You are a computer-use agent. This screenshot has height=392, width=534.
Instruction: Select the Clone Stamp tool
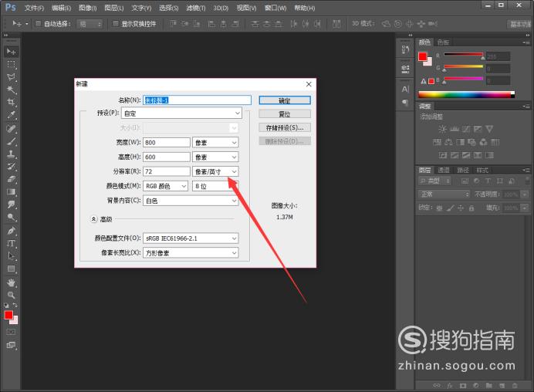(11, 154)
